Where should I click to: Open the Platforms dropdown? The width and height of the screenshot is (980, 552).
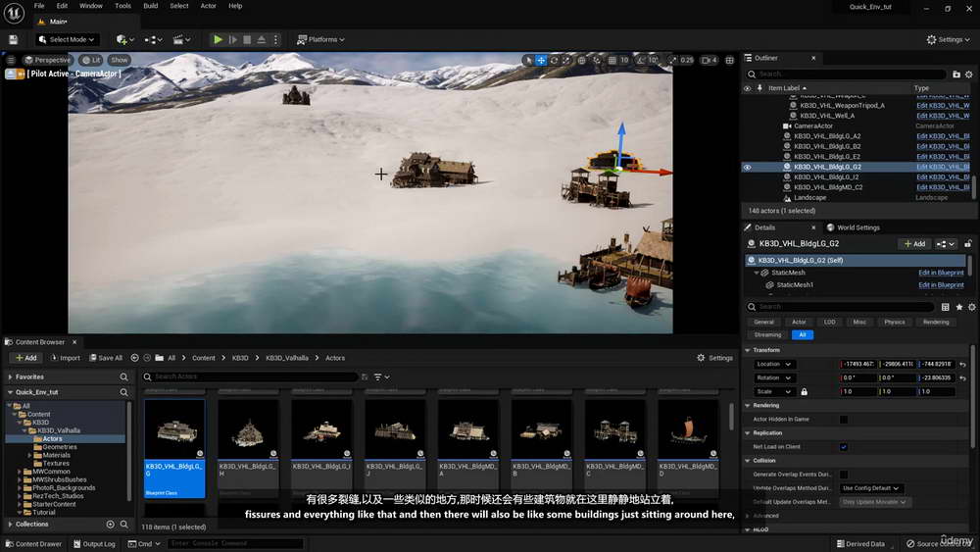[x=320, y=39]
